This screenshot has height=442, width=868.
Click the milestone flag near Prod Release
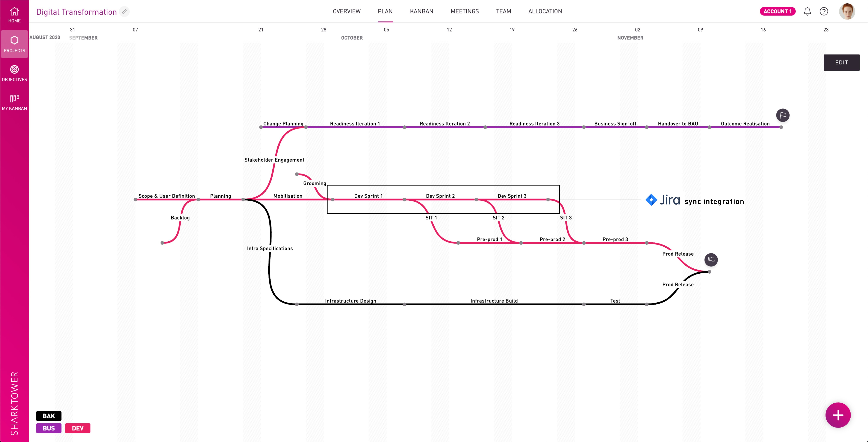[711, 260]
